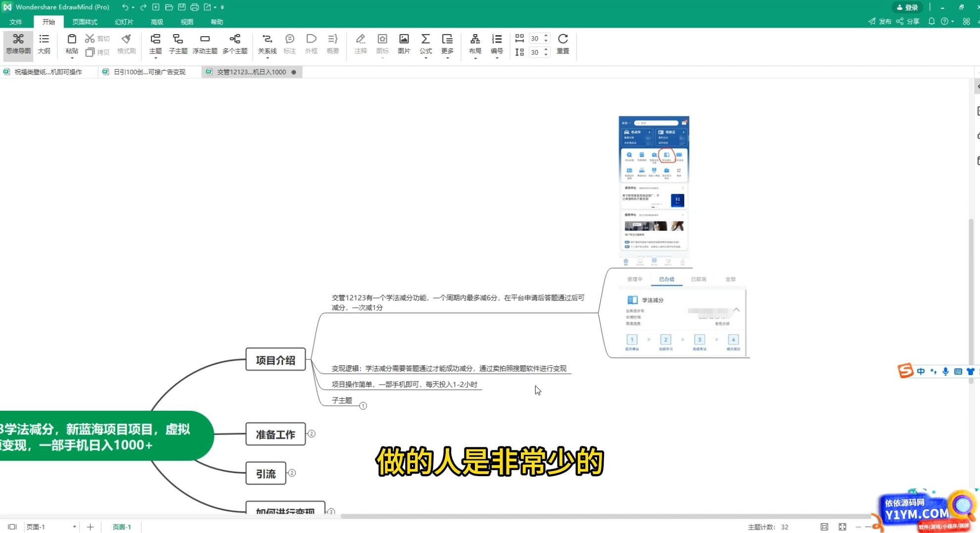Open the 文件 menu
Image resolution: width=980 pixels, height=533 pixels.
pyautogui.click(x=16, y=22)
